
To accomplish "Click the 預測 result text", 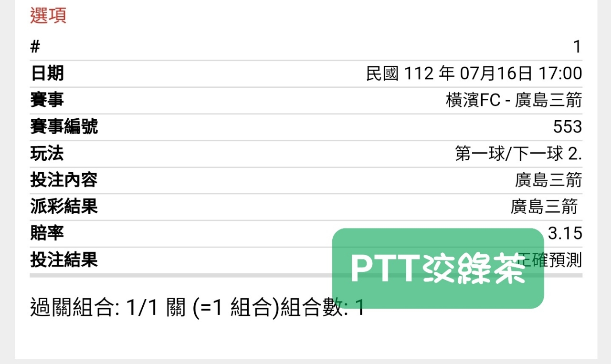I will 565,260.
